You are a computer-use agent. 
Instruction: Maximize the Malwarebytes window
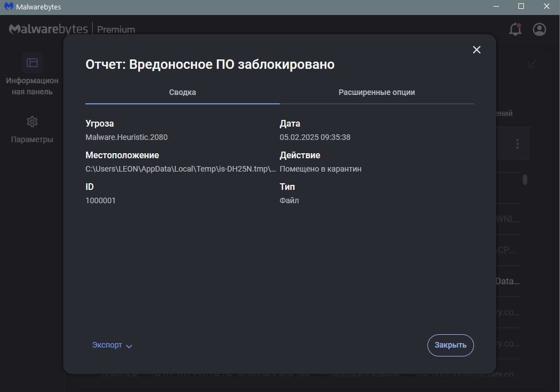coord(521,7)
